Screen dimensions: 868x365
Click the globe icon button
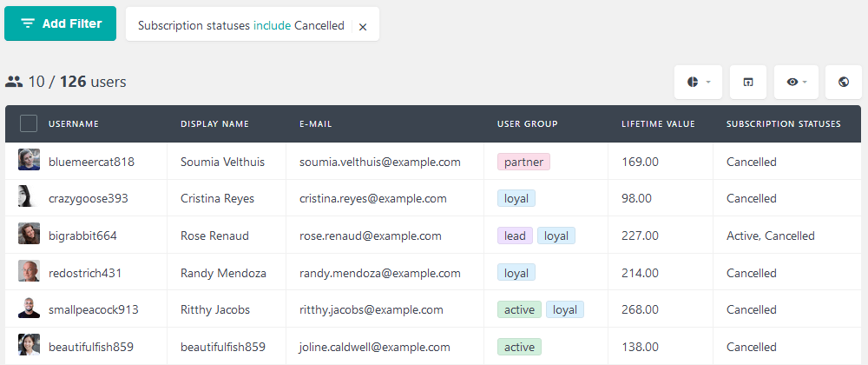click(844, 82)
